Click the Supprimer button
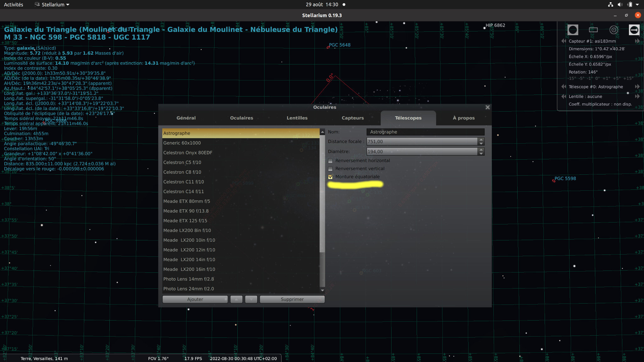 [292, 299]
